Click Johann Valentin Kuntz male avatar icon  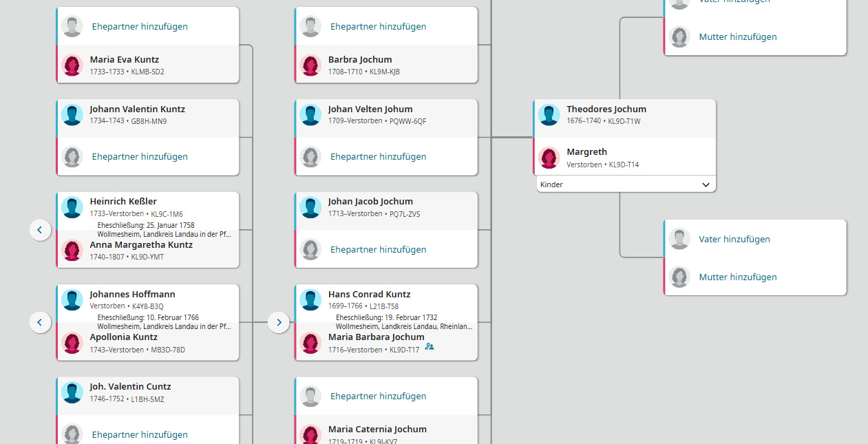[72, 115]
